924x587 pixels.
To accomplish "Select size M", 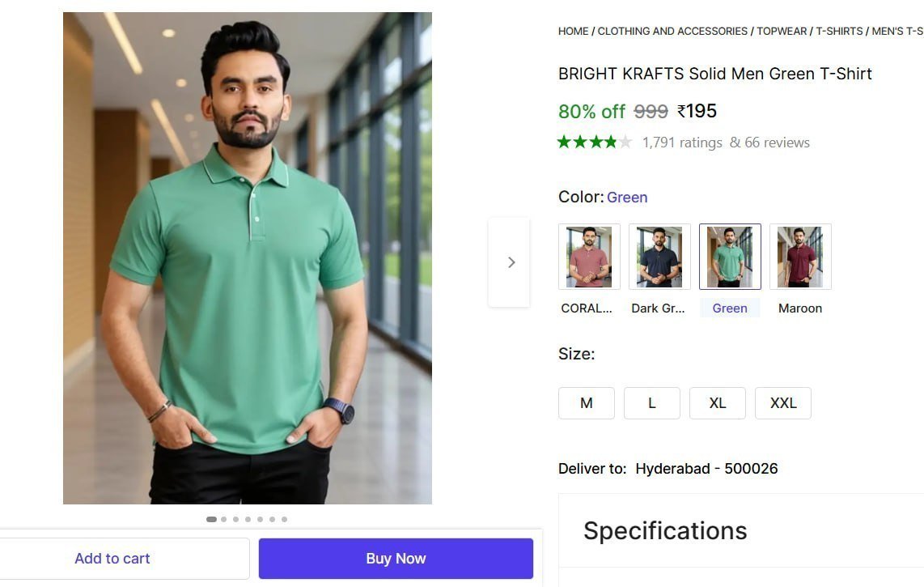I will coord(586,402).
